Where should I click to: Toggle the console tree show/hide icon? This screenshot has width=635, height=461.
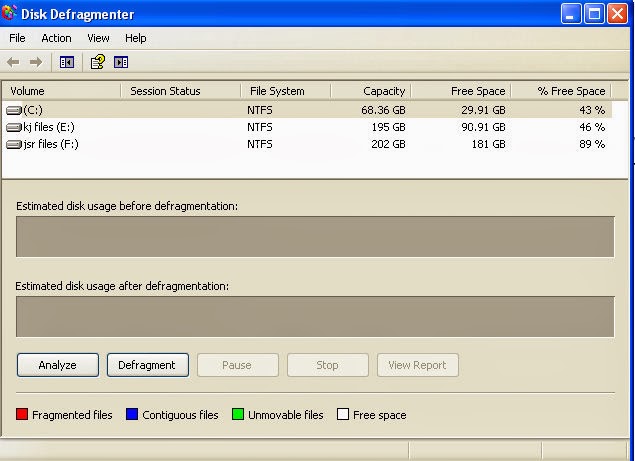pos(67,62)
